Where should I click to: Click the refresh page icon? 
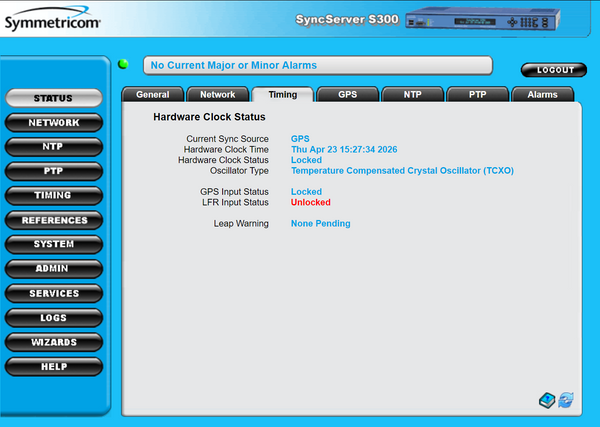[566, 400]
